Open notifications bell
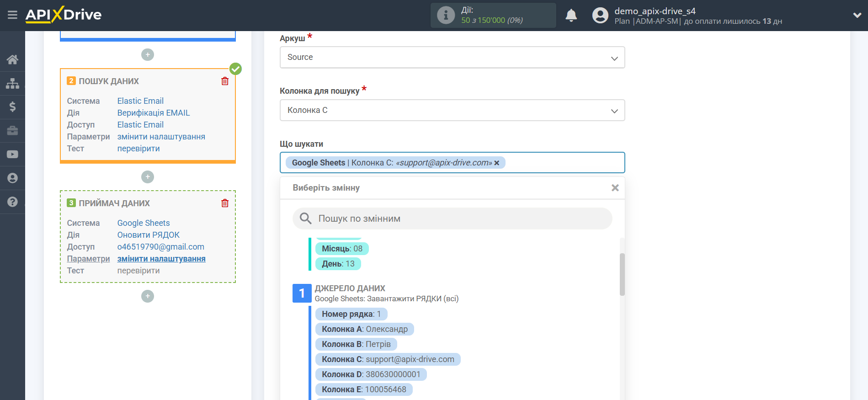The width and height of the screenshot is (868, 400). click(x=571, y=16)
